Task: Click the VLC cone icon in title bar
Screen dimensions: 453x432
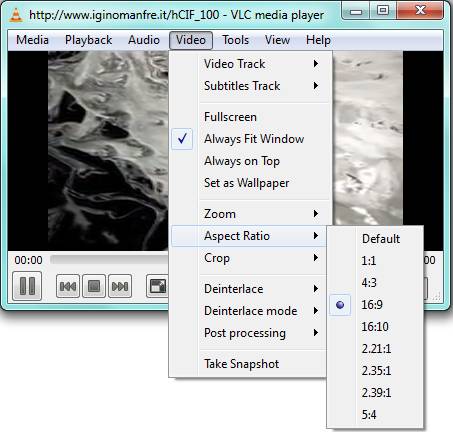Action: point(16,15)
